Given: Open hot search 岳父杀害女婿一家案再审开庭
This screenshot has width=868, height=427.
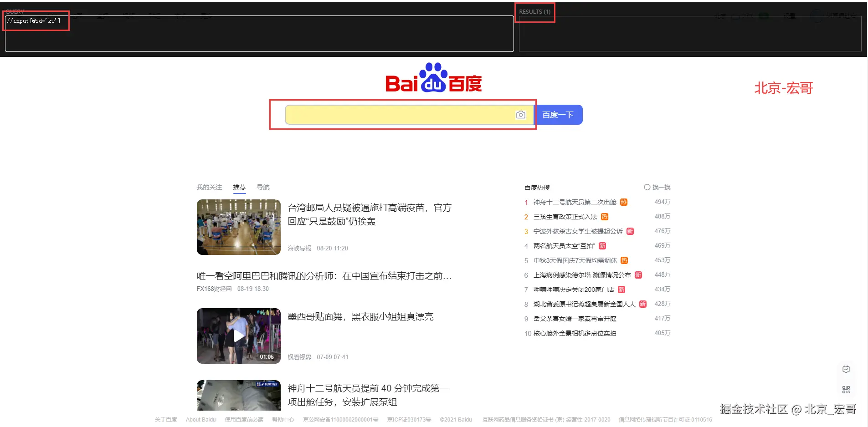Looking at the screenshot, I should (x=575, y=319).
